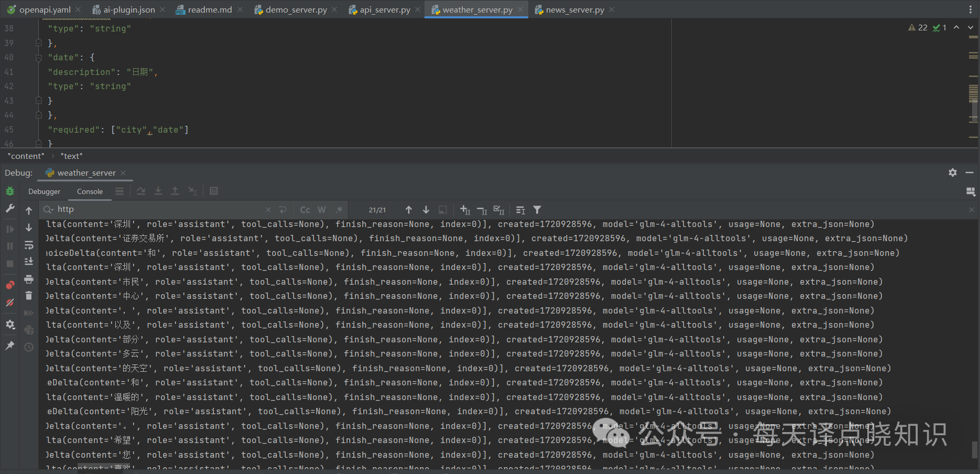The height and width of the screenshot is (474, 980).
Task: Collapse code fold at line 40
Action: tap(38, 58)
